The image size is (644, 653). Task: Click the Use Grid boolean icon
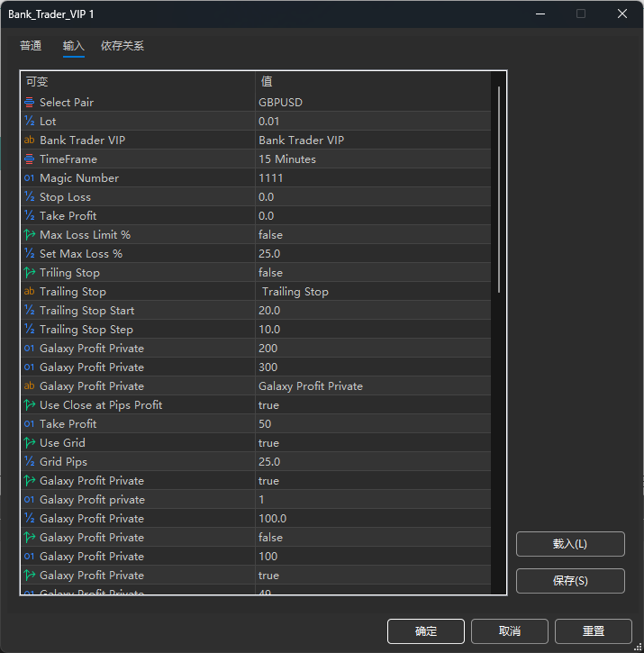(x=29, y=443)
